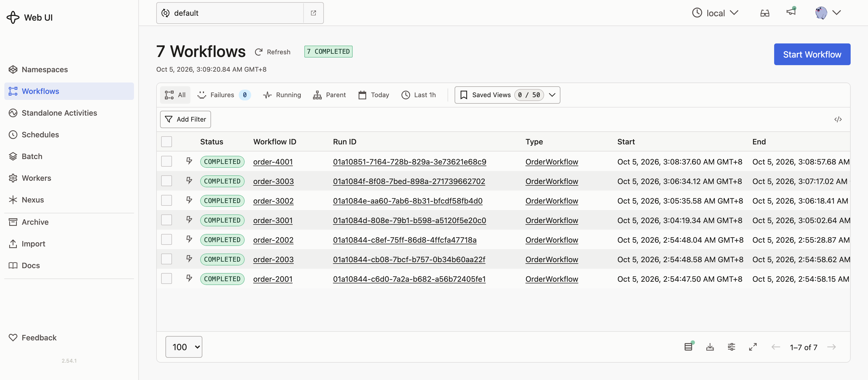Open the 100 per page dropdown

pyautogui.click(x=184, y=347)
